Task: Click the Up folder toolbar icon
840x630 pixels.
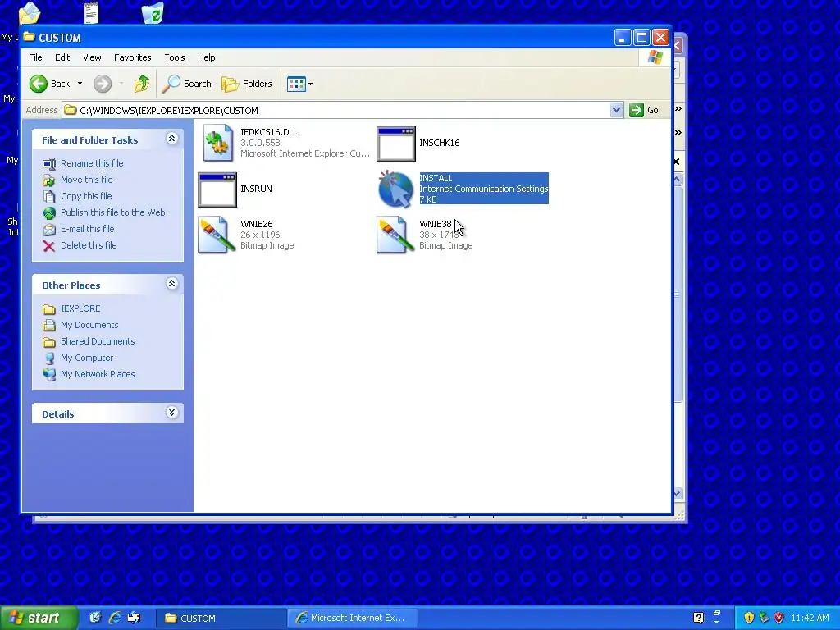Action: click(141, 84)
